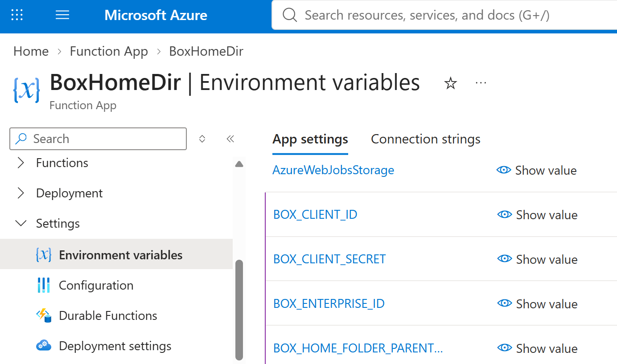Focus the sidebar Search box
Viewport: 617px width, 364px height.
(x=98, y=139)
